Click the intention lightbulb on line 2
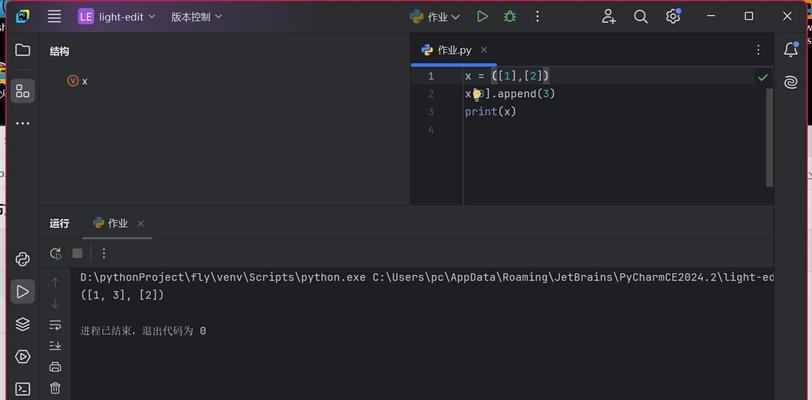The height and width of the screenshot is (400, 812). 476,94
